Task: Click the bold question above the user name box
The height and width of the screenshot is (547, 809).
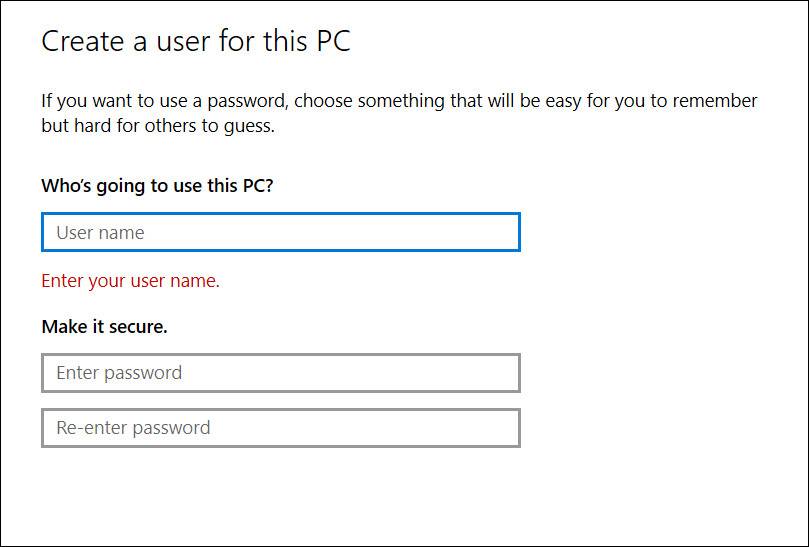Action: point(157,186)
